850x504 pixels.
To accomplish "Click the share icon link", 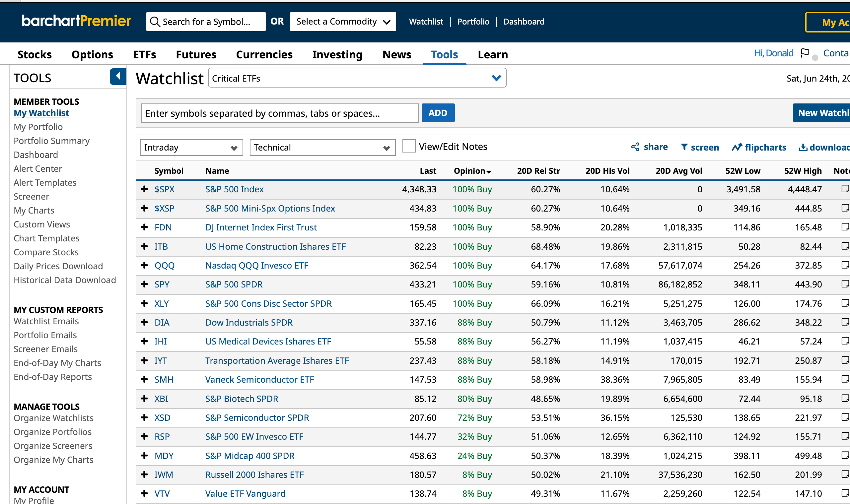I will pos(649,147).
